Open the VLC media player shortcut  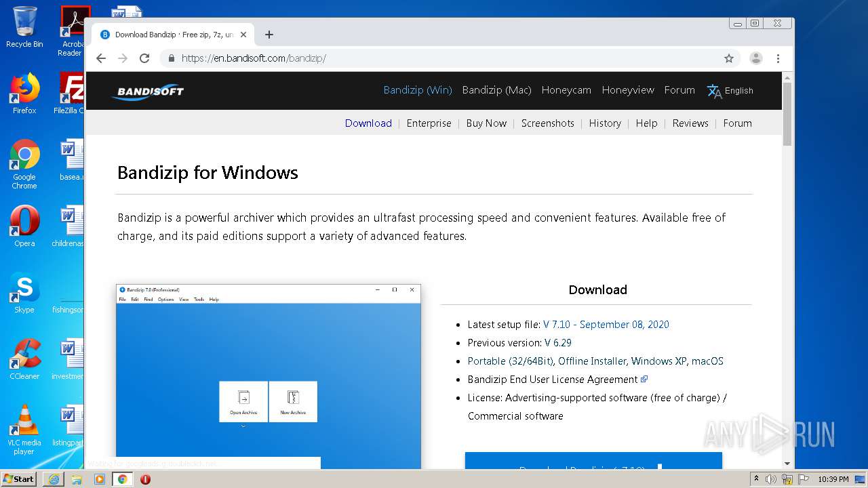[24, 430]
